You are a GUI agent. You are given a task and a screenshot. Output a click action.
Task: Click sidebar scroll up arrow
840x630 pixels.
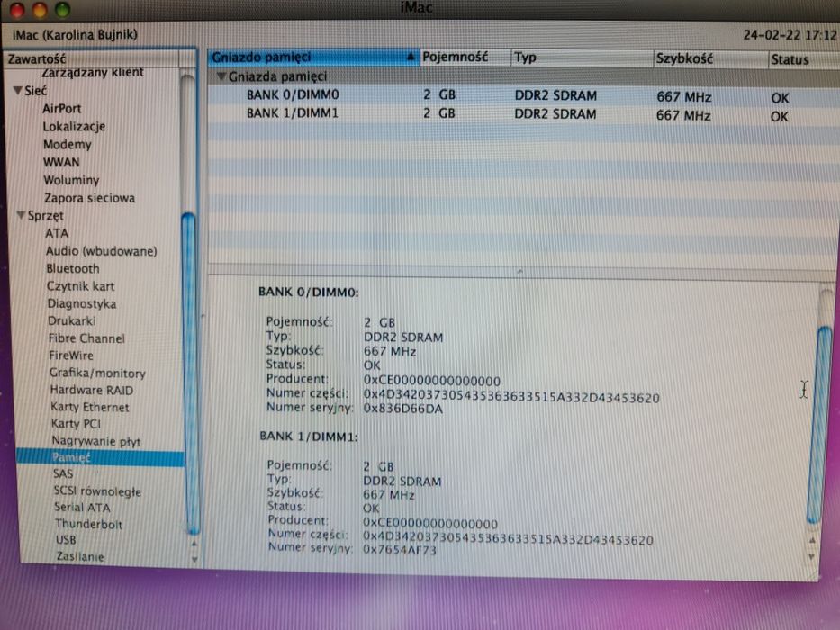click(x=194, y=544)
